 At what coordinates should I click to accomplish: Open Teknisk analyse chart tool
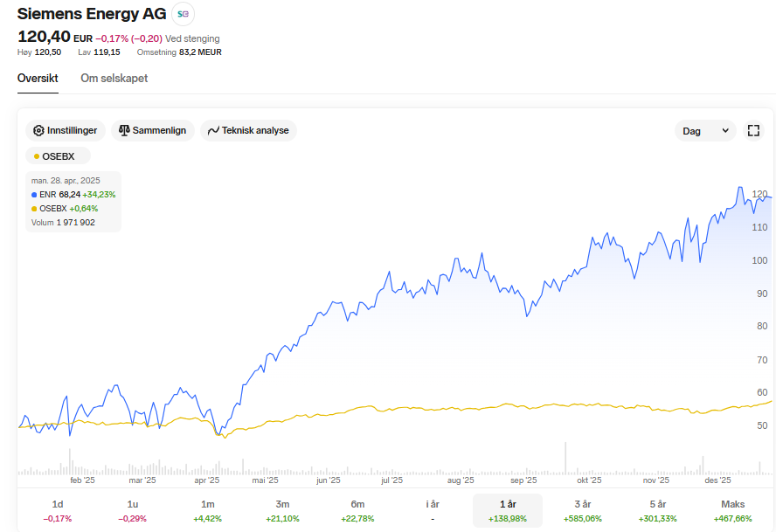(249, 130)
